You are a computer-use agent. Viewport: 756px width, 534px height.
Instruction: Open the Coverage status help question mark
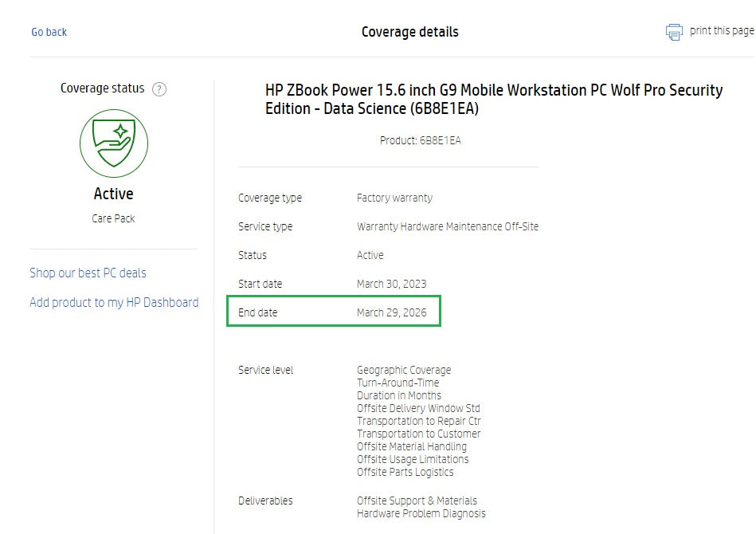[x=159, y=89]
